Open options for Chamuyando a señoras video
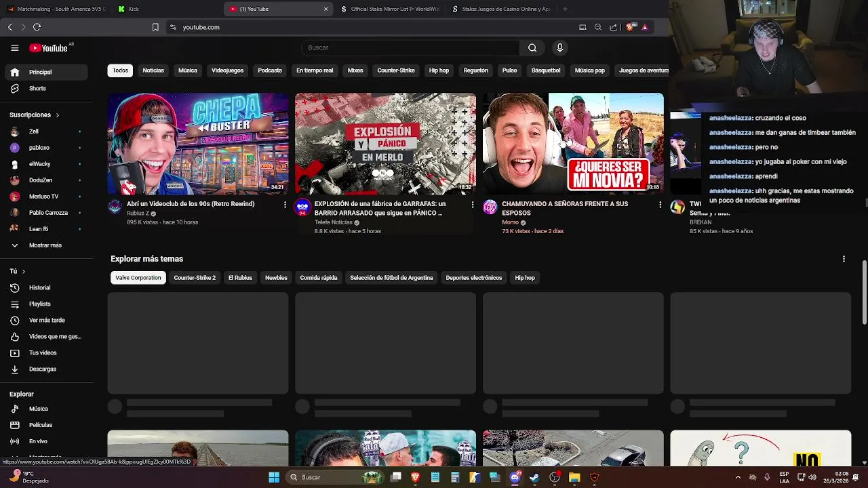Viewport: 868px width, 488px height. click(x=660, y=205)
